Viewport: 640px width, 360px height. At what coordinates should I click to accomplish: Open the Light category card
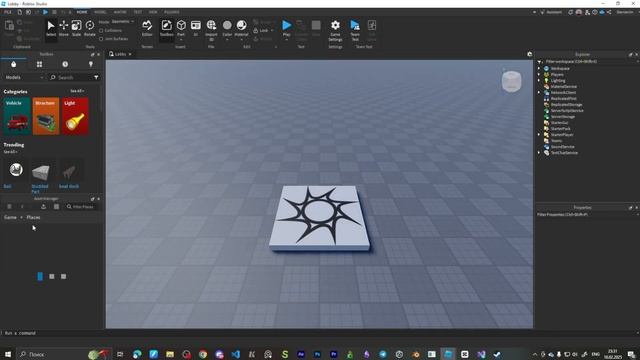tap(75, 116)
